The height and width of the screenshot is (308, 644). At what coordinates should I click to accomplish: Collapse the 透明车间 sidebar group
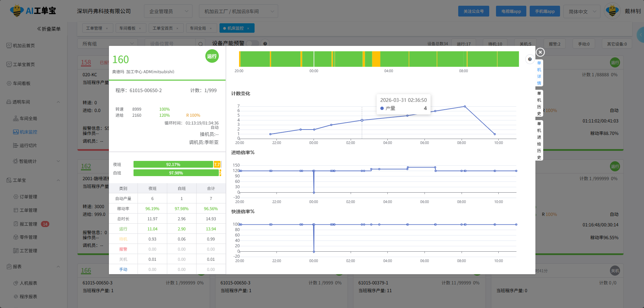coord(58,102)
